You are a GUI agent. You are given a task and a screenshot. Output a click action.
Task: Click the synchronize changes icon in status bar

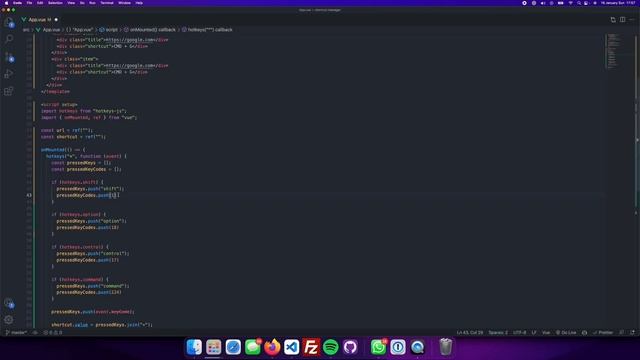point(35,333)
